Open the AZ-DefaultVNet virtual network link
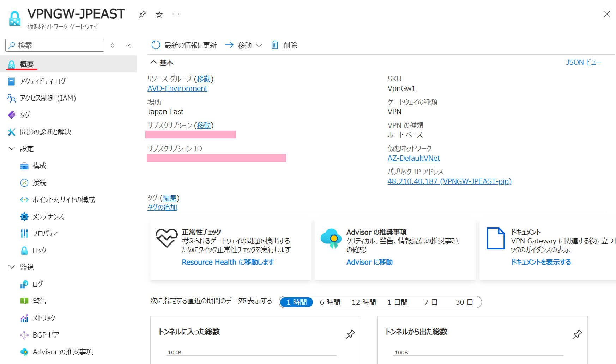This screenshot has height=364, width=616. (413, 158)
